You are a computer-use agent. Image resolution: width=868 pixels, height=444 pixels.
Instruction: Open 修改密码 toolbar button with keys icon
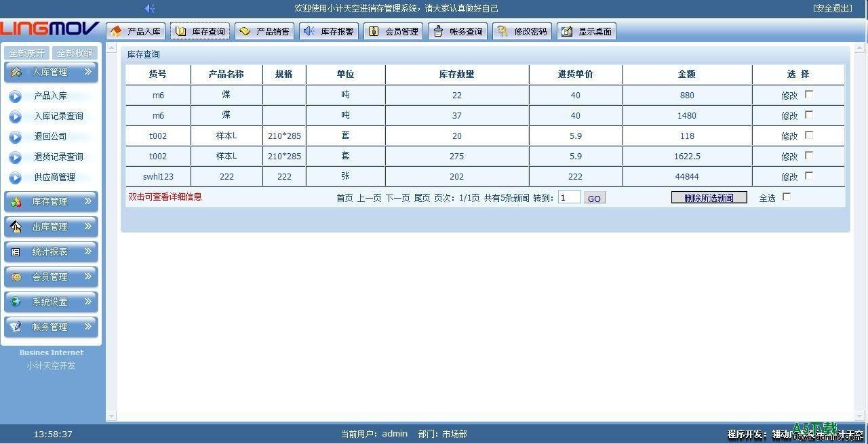(x=522, y=31)
